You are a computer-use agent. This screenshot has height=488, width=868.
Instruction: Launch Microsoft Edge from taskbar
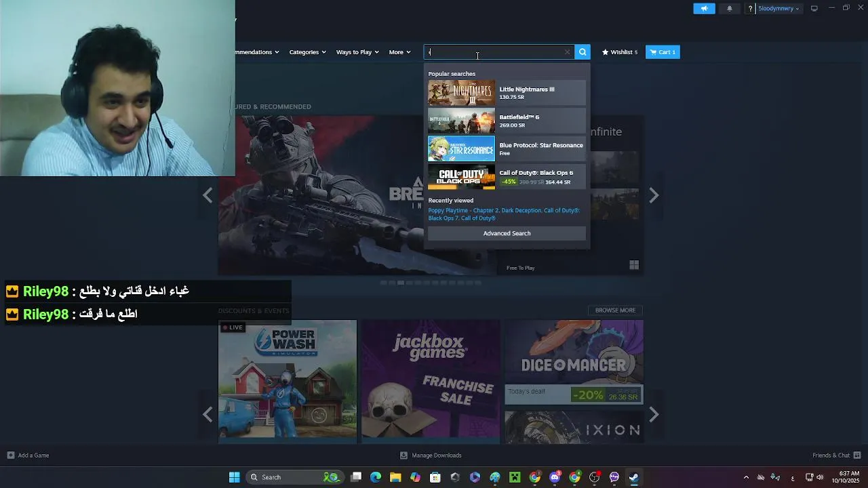pyautogui.click(x=376, y=477)
